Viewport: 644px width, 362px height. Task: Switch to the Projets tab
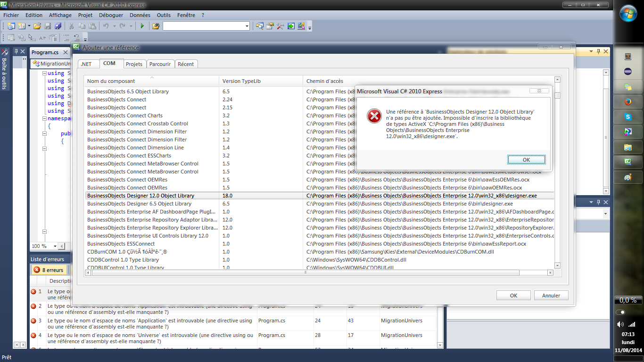[x=134, y=64]
